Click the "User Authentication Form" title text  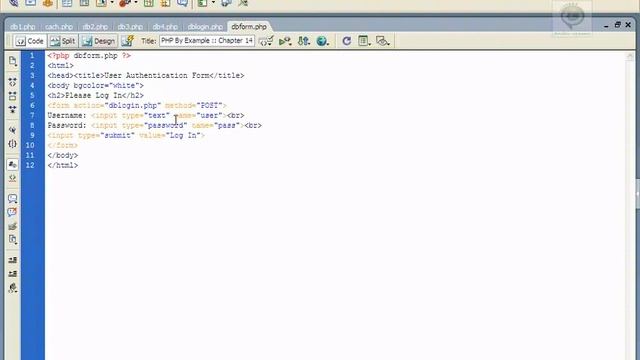pos(157,76)
